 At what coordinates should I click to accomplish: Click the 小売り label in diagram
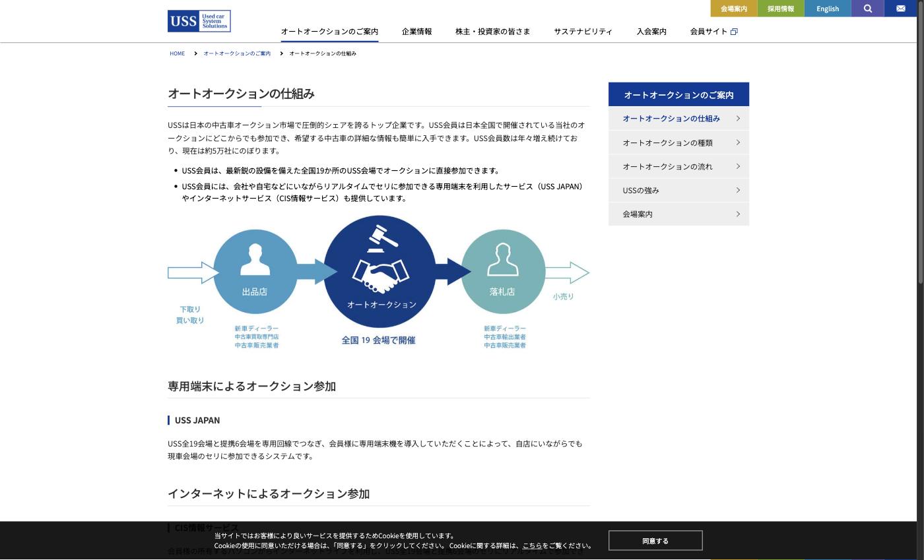564,297
